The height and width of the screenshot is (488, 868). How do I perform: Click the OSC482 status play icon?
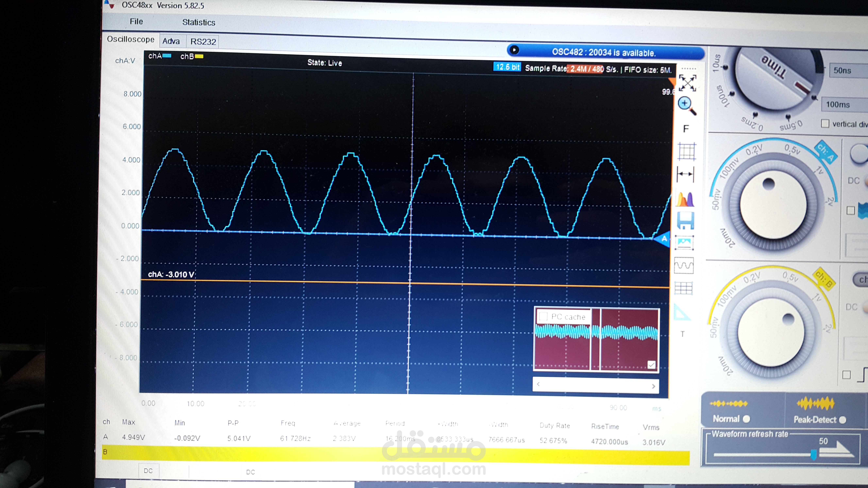[x=514, y=50]
